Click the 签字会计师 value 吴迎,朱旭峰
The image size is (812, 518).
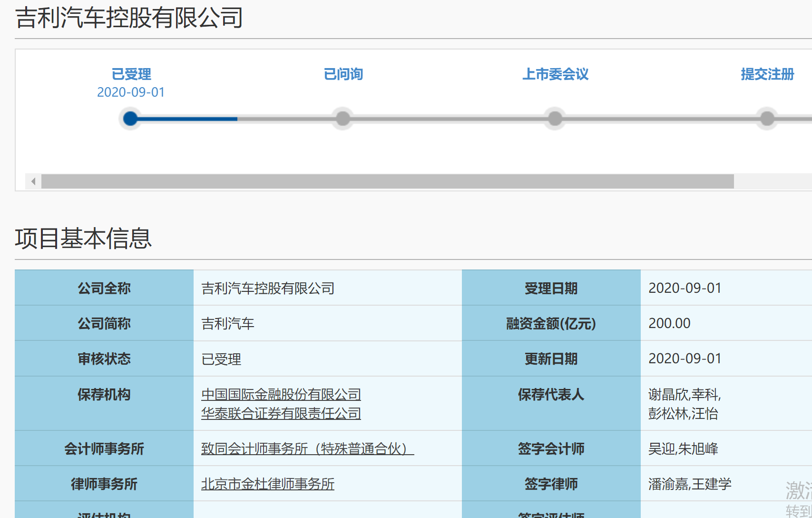coord(683,449)
